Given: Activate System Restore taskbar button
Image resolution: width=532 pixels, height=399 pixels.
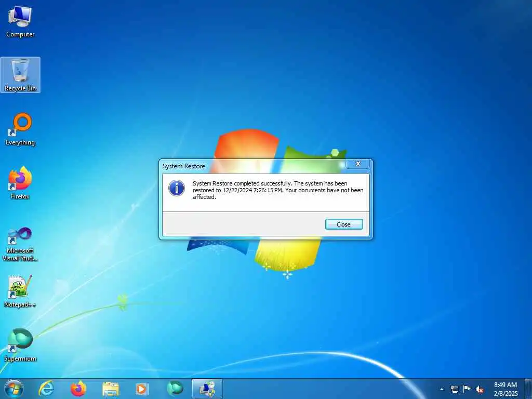Looking at the screenshot, I should click(207, 389).
